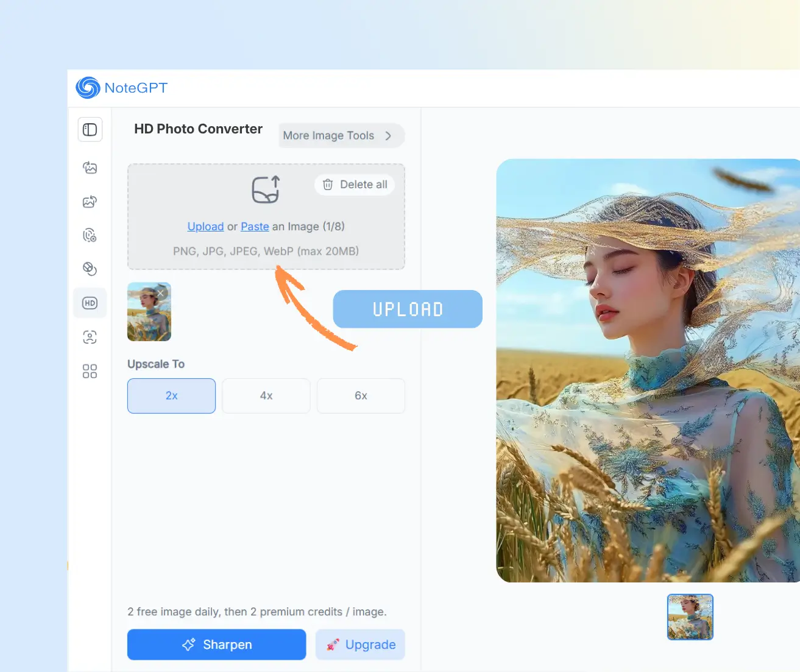Viewport: 800px width, 672px height.
Task: Open the all tools grid icon
Action: [x=90, y=370]
